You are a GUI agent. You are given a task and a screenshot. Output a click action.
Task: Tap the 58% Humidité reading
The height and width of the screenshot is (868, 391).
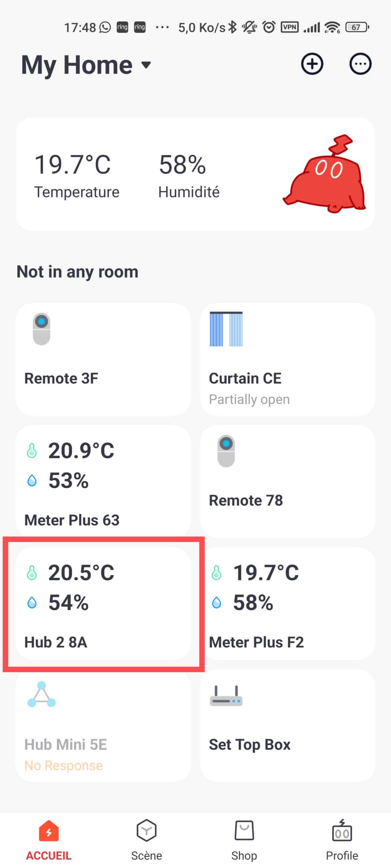click(189, 176)
